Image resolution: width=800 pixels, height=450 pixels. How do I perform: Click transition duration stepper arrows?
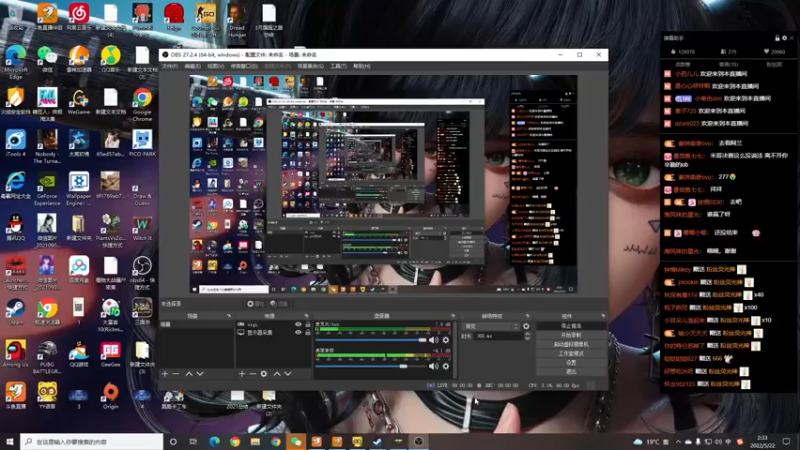tap(527, 336)
